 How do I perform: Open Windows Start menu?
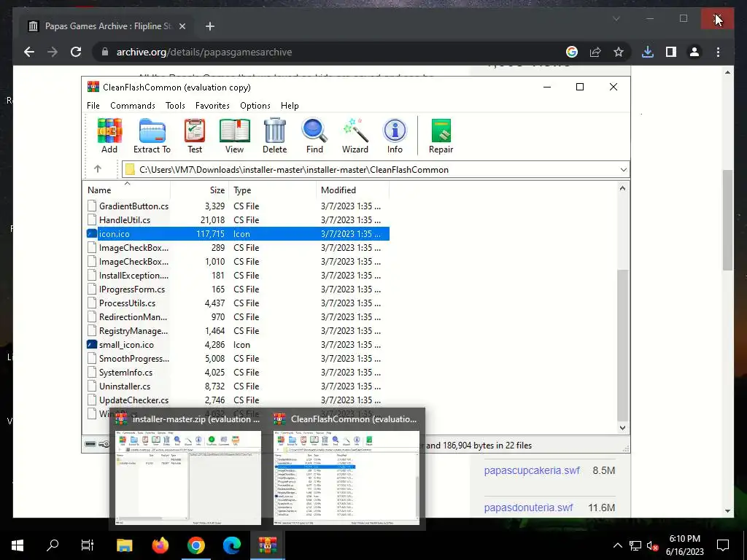click(x=18, y=545)
